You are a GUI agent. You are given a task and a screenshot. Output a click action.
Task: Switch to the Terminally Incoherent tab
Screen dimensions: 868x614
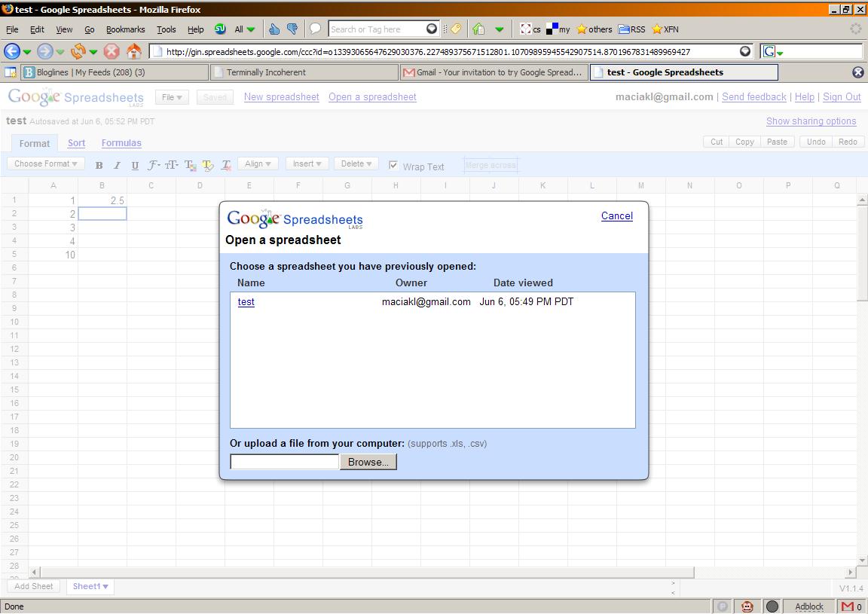tap(305, 72)
